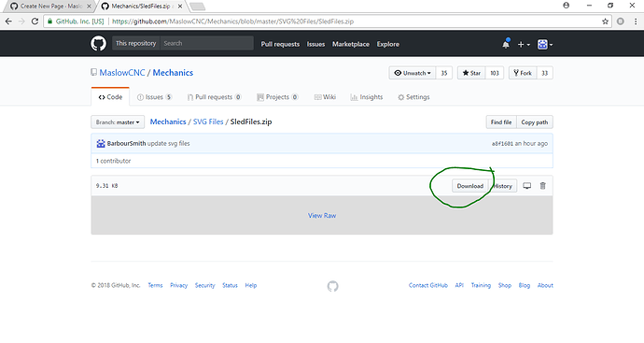Download the SledFiles.zip file
Screen dimensions: 644x343
[x=469, y=186]
